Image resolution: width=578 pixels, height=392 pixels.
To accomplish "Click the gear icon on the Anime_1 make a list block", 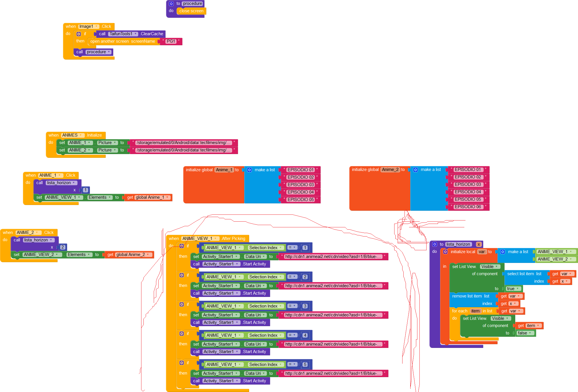I will (x=249, y=170).
